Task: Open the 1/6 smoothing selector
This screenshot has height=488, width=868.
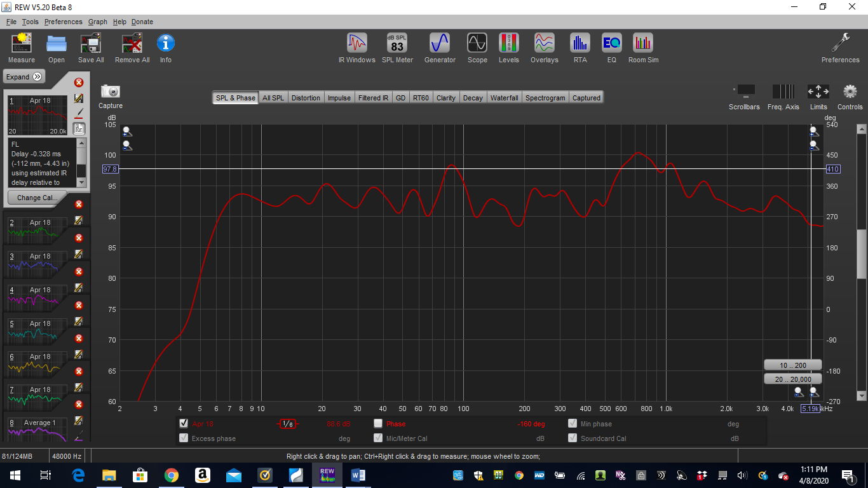Action: [x=288, y=424]
